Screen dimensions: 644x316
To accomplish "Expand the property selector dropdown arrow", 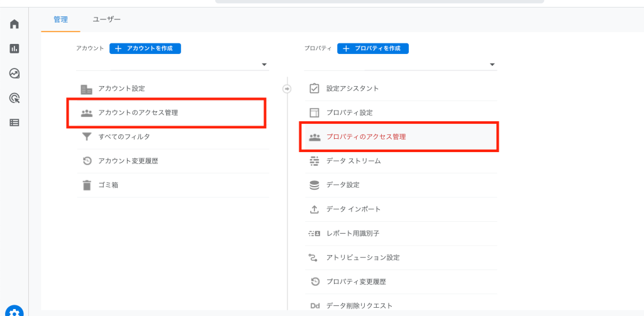I will pos(492,65).
